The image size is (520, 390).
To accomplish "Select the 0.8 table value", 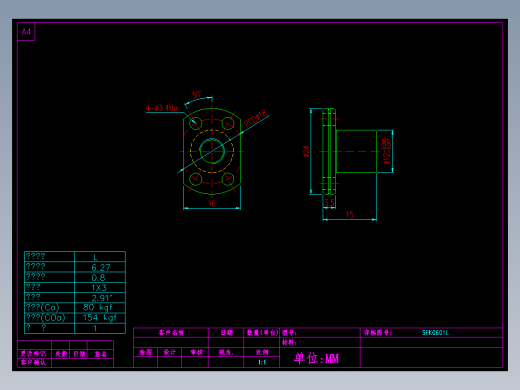I will (x=98, y=278).
